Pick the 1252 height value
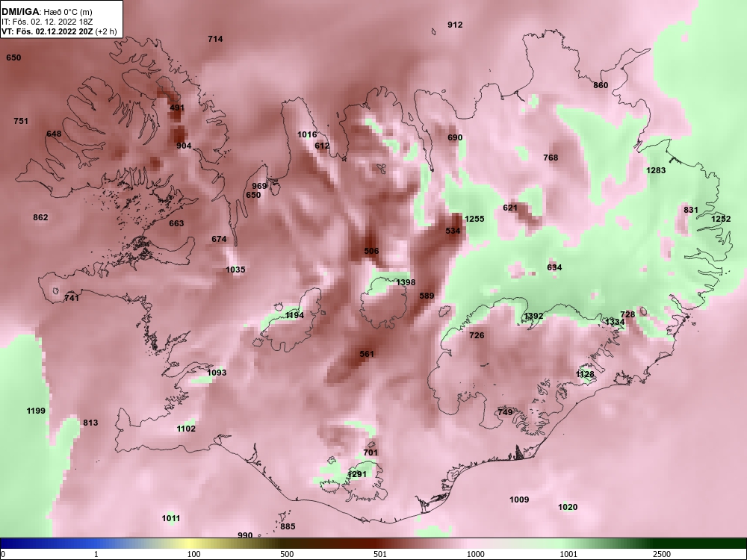 tap(721, 219)
